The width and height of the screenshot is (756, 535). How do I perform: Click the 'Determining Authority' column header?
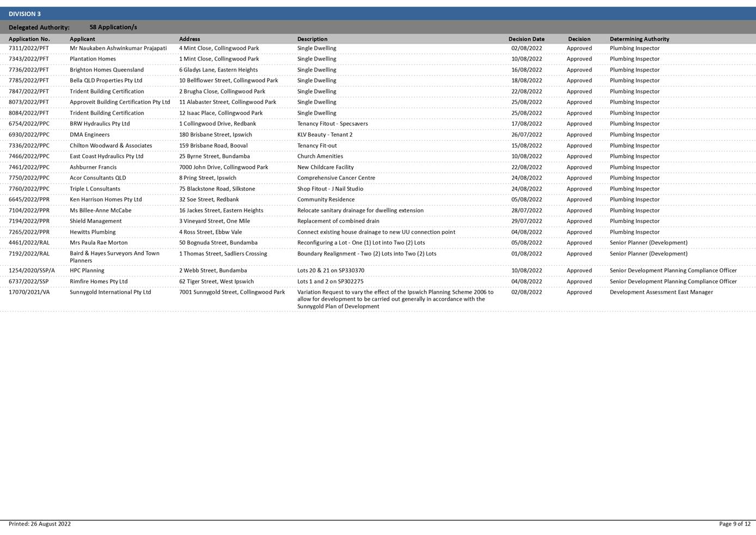639,39
